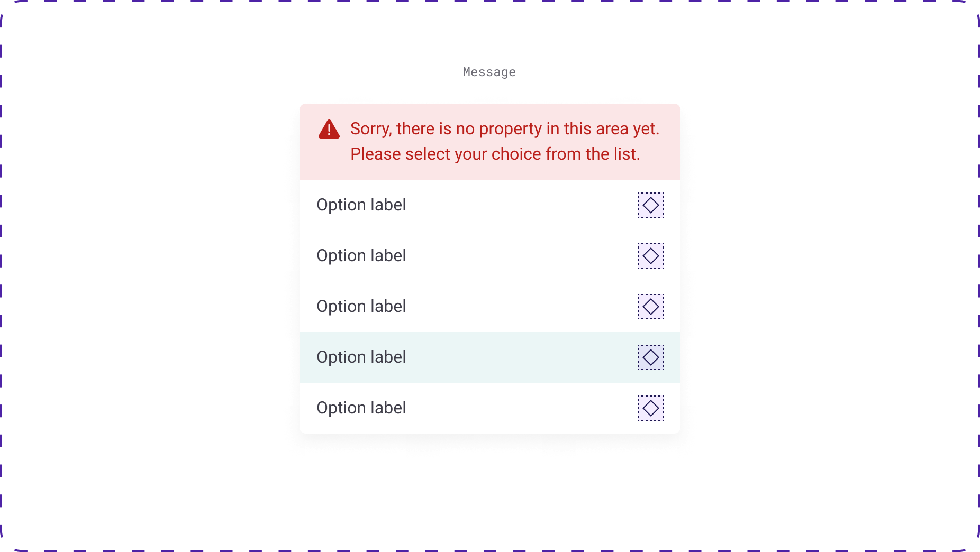Image resolution: width=980 pixels, height=552 pixels.
Task: Click empty space in the third option row
Action: 521,307
